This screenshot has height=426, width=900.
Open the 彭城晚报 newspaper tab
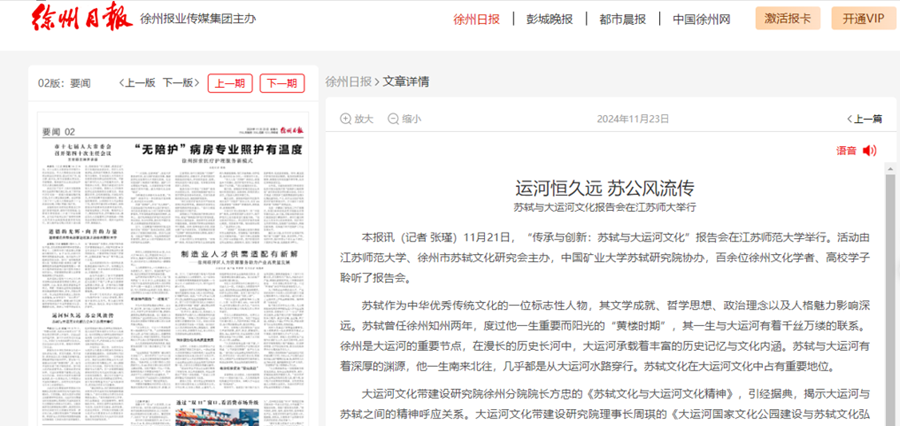click(x=550, y=19)
